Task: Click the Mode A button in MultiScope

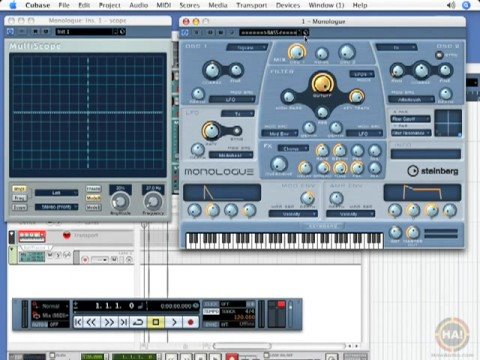Action: [93, 198]
